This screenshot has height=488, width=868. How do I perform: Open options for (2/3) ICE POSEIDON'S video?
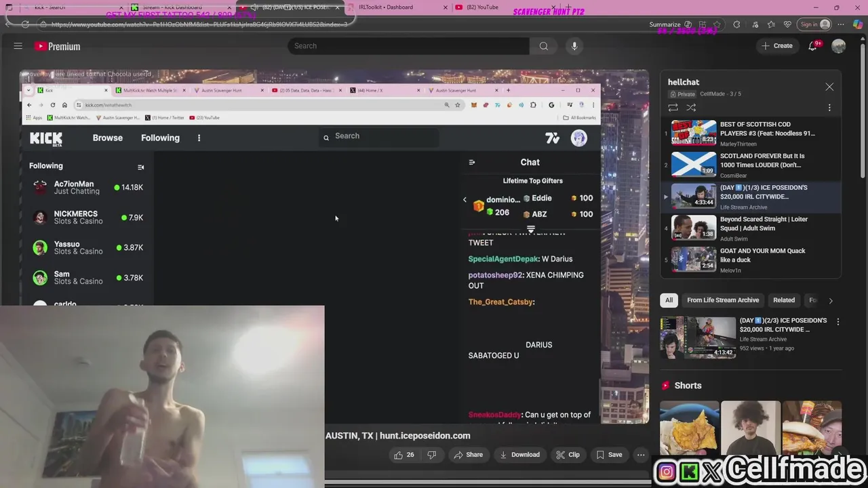pos(837,322)
